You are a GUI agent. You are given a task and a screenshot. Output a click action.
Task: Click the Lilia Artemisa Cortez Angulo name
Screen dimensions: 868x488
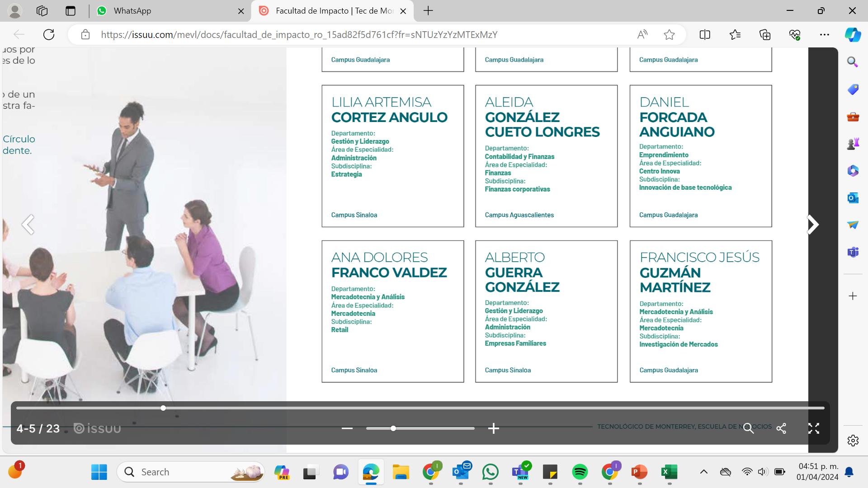point(389,110)
